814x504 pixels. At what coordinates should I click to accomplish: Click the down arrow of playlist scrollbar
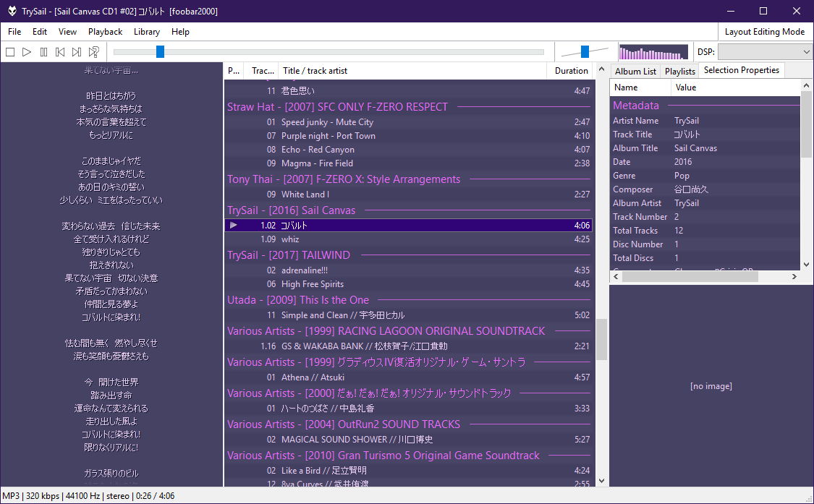[x=601, y=481]
